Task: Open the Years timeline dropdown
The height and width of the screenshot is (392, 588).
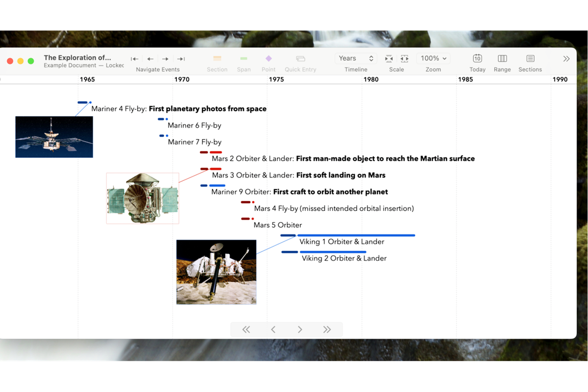Action: (356, 58)
